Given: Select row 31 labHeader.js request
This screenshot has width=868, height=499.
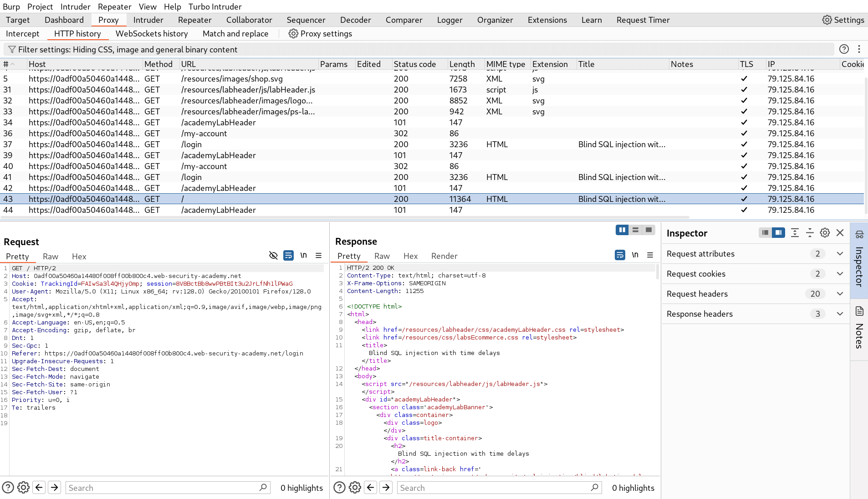Looking at the screenshot, I should 433,90.
